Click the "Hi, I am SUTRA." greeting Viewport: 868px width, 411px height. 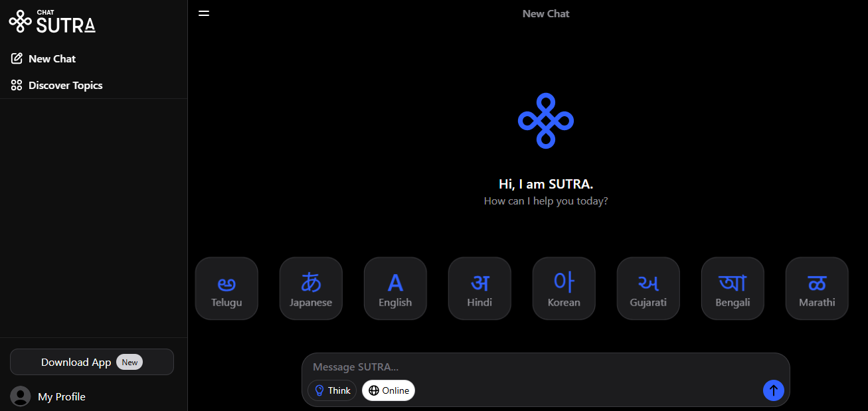[x=546, y=184]
